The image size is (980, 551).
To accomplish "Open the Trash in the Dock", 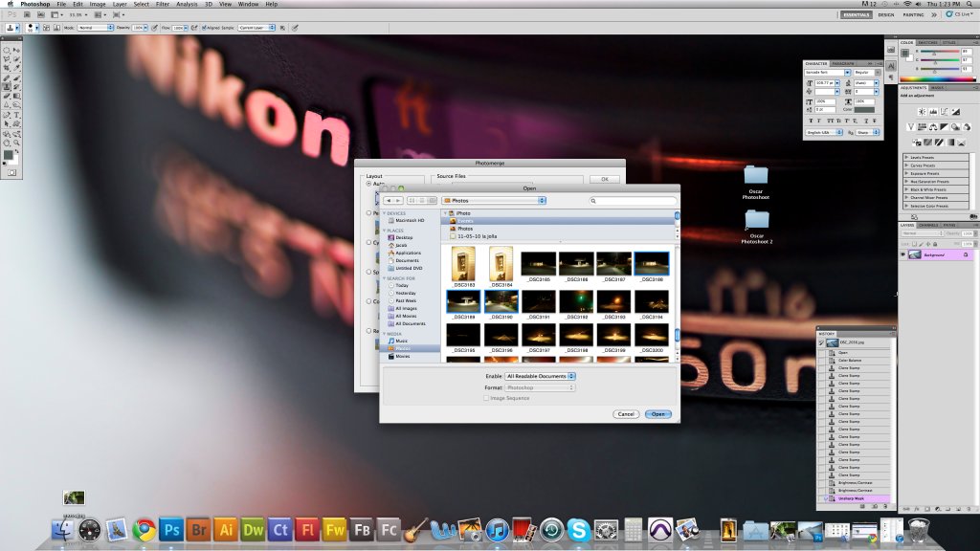I will 918,530.
